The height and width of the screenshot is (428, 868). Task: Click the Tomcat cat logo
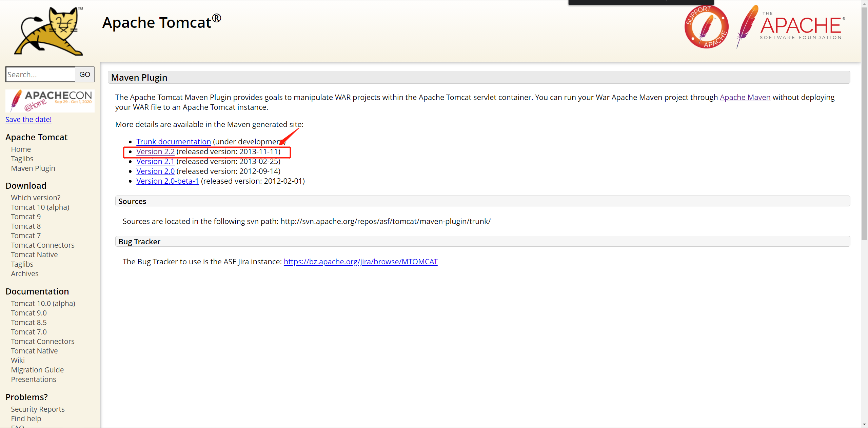click(x=48, y=31)
